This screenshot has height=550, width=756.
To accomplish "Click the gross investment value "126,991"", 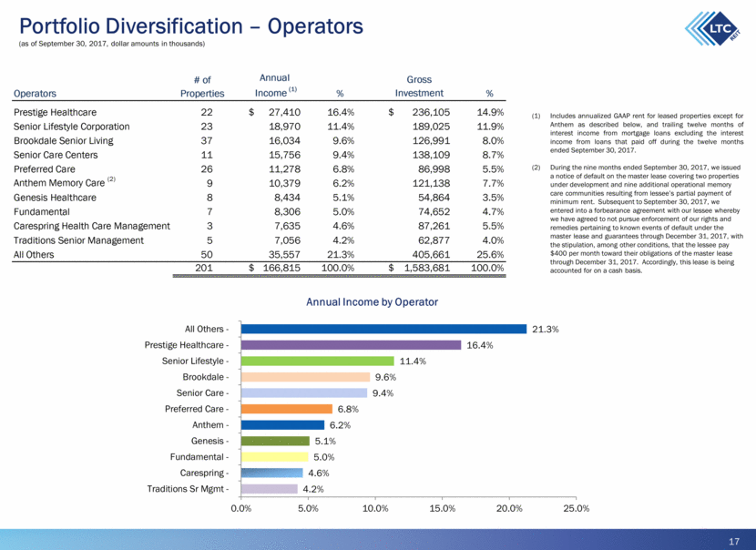I will point(431,141).
